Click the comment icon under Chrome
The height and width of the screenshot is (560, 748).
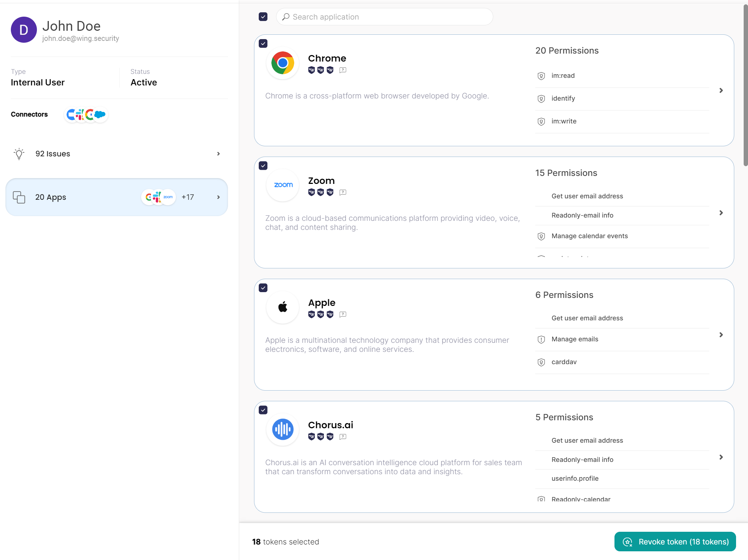pos(343,70)
